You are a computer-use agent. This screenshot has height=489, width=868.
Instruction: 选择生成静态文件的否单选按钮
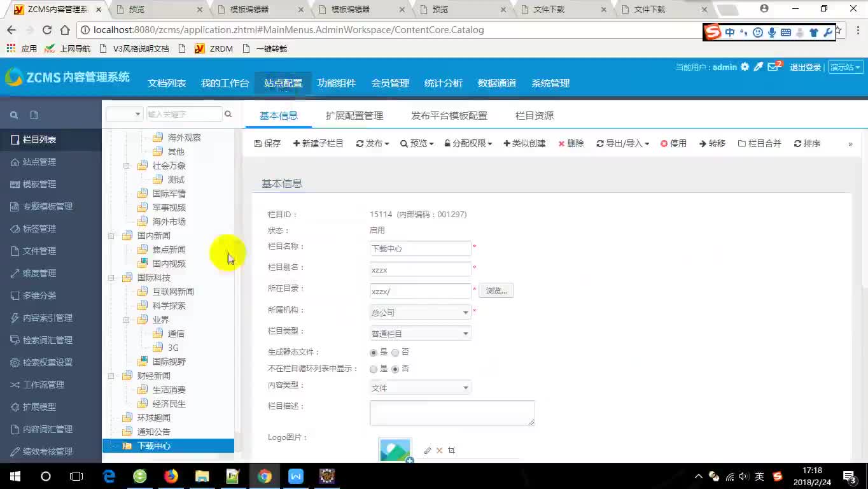click(x=395, y=352)
